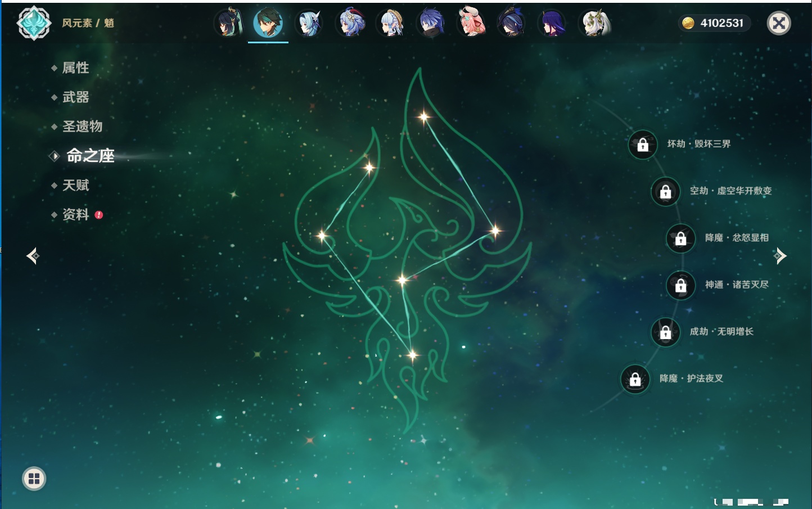Select locked constellation 降魔·忿怒显相

tap(681, 238)
